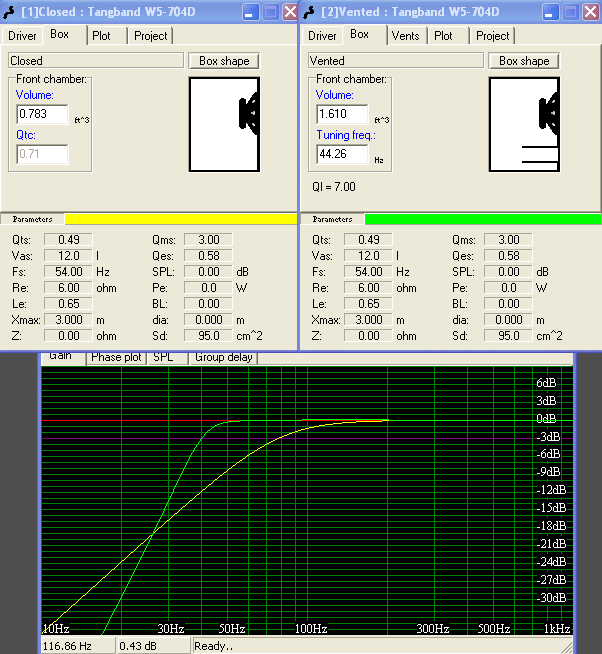Click Fs value 54.00 in Closed window

[x=68, y=272]
